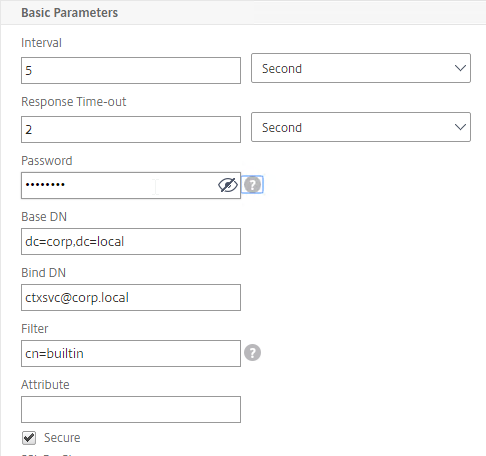The width and height of the screenshot is (486, 456).
Task: Click the Response Time-out field showing 2
Action: point(131,129)
